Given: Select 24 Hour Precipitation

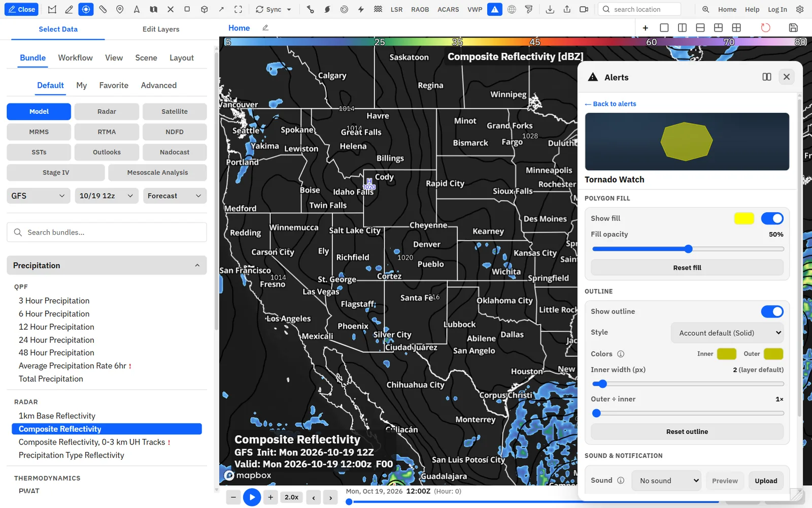Looking at the screenshot, I should tap(56, 340).
